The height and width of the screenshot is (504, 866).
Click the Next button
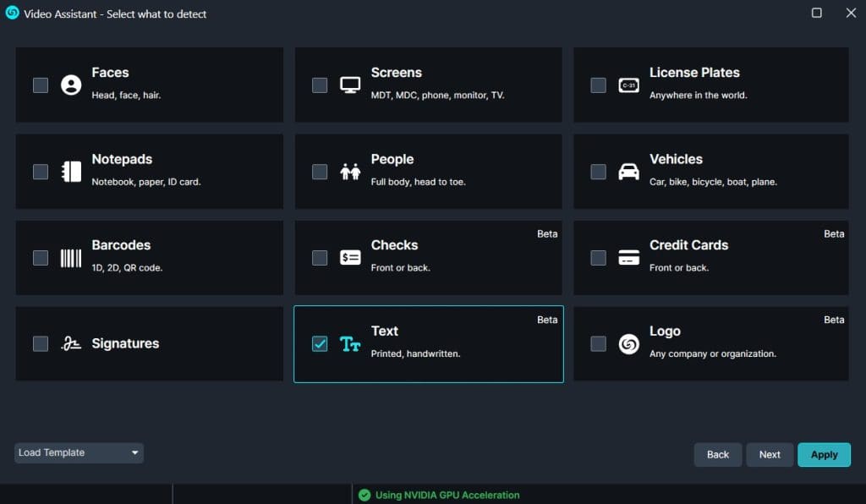770,455
